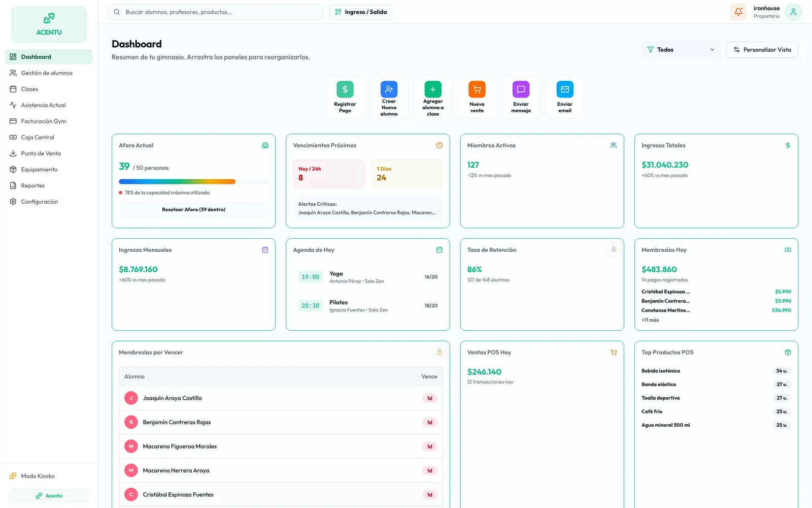Image resolution: width=812 pixels, height=508 pixels.
Task: Click the Hoy / 24h expirations box
Action: click(329, 174)
